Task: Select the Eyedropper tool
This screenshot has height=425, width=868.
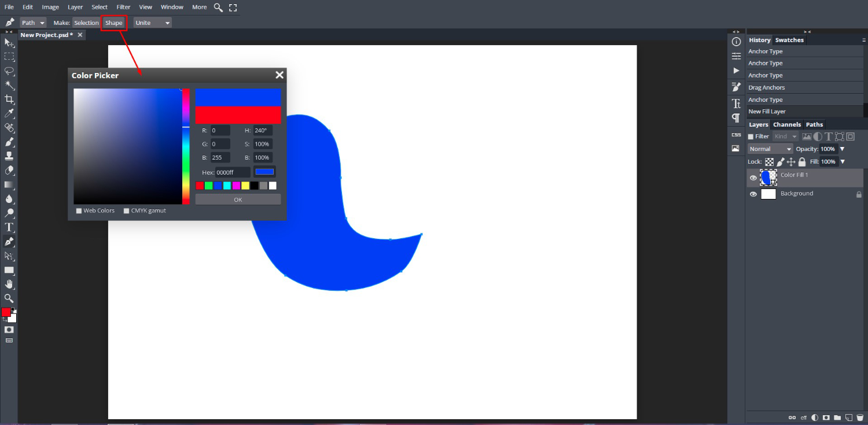Action: point(9,113)
